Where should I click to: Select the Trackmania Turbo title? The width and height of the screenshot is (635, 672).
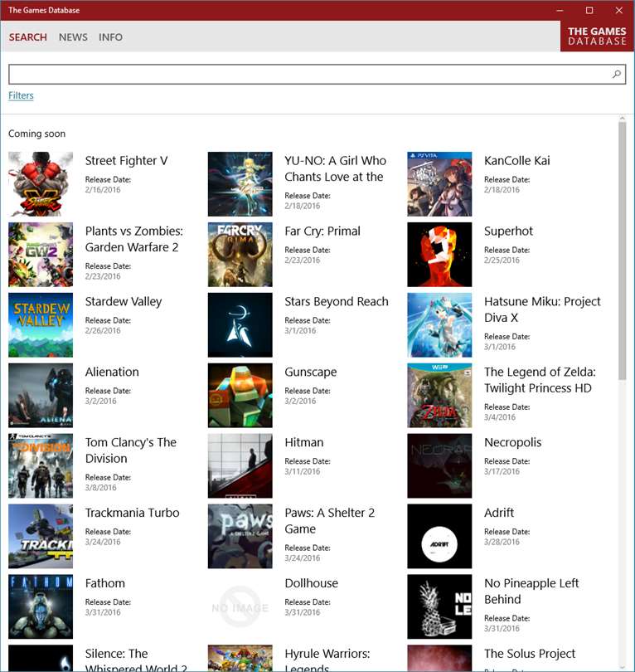tap(132, 513)
